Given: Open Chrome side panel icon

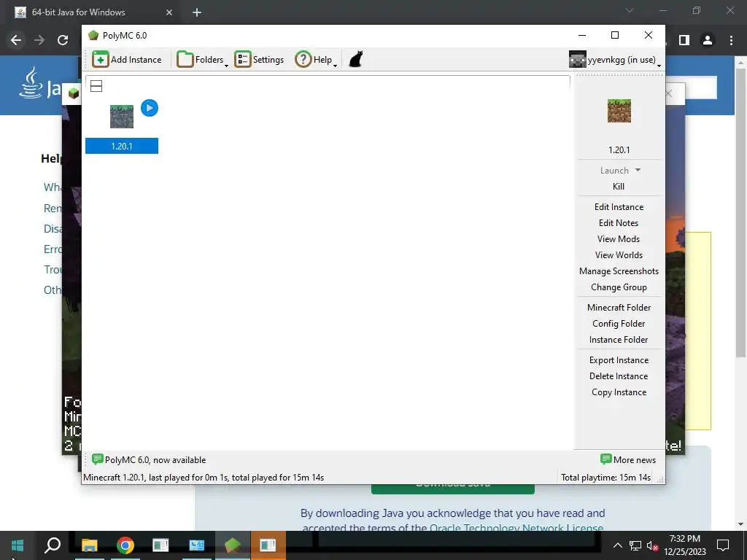Looking at the screenshot, I should tap(684, 41).
